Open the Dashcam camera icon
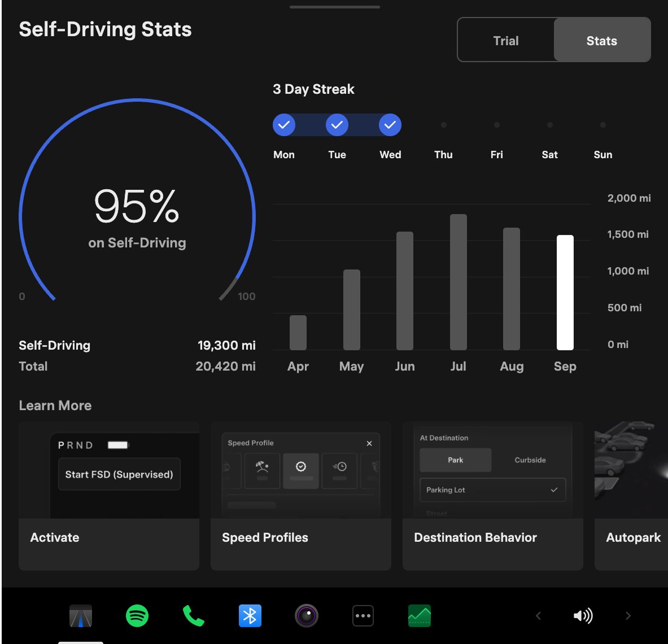The image size is (668, 644). (306, 616)
